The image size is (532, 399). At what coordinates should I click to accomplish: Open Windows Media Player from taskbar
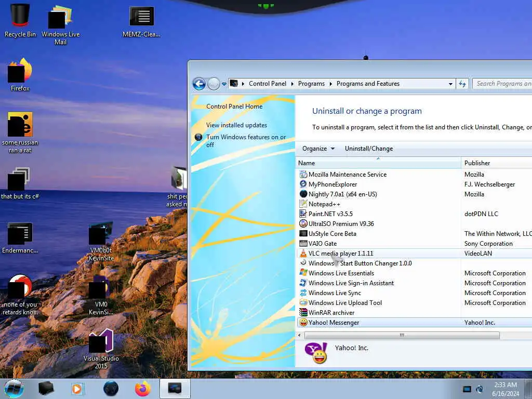click(77, 389)
